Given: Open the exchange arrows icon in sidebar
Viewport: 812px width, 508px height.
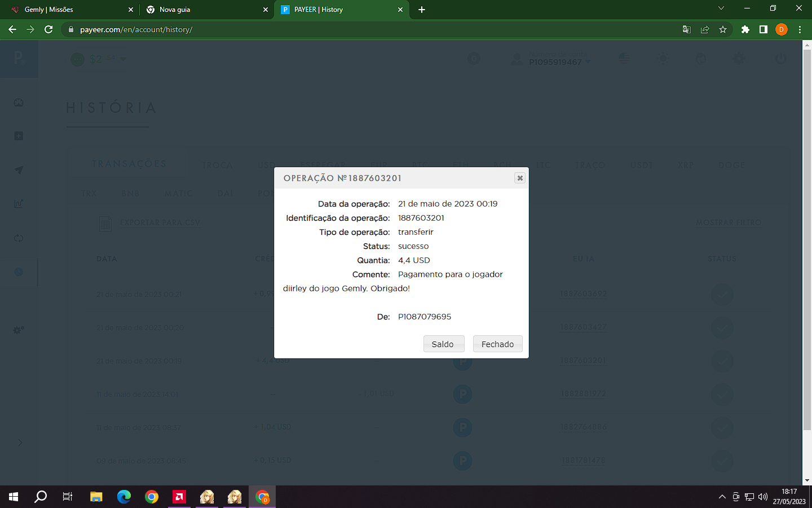Looking at the screenshot, I should (x=19, y=238).
